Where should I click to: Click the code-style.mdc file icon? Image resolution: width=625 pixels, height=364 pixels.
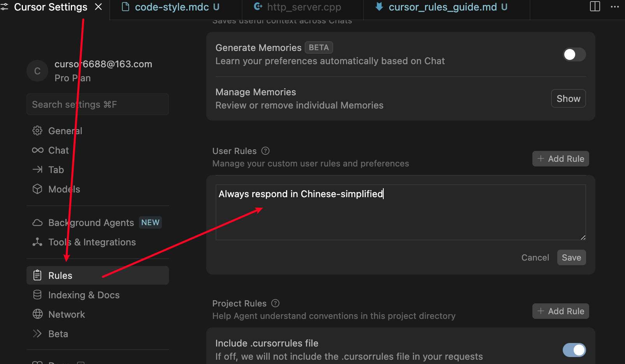[125, 7]
